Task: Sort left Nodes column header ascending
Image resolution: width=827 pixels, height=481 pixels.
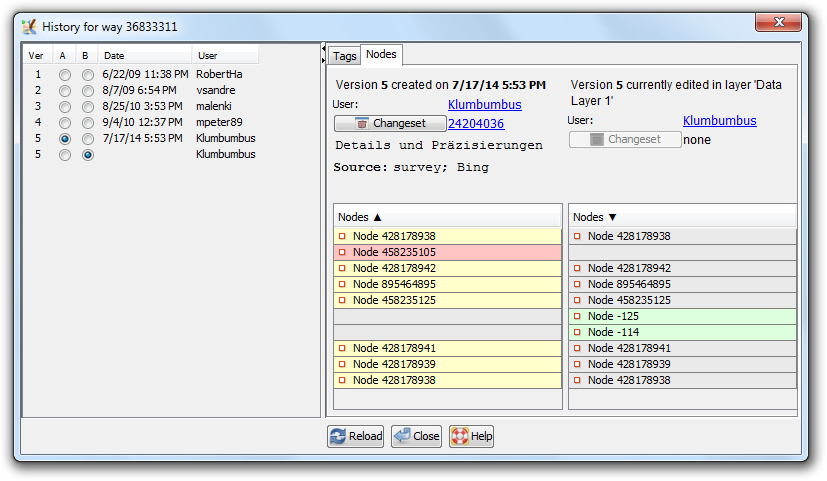Action: pos(446,217)
